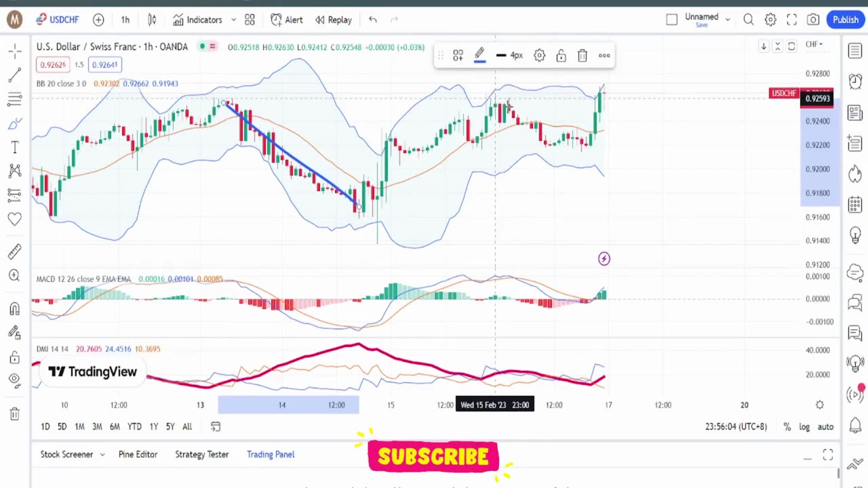Select the trend line drawing tool
868x488 pixels.
click(14, 75)
